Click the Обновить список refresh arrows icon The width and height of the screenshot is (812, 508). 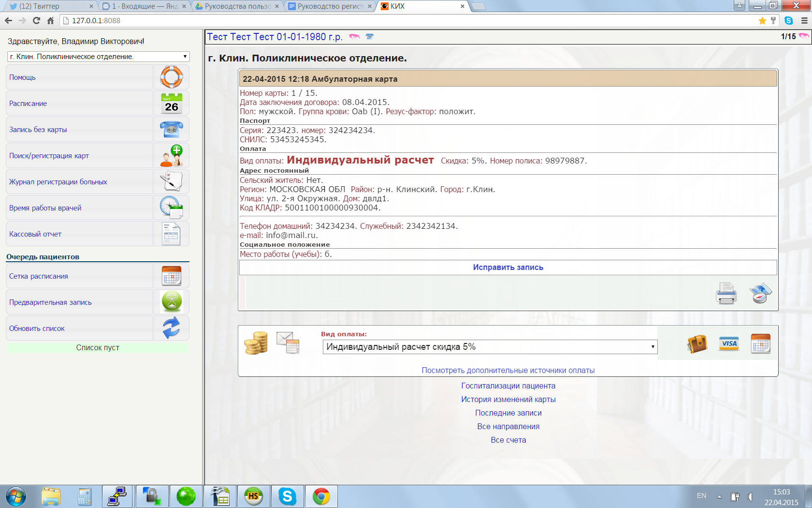tap(171, 328)
